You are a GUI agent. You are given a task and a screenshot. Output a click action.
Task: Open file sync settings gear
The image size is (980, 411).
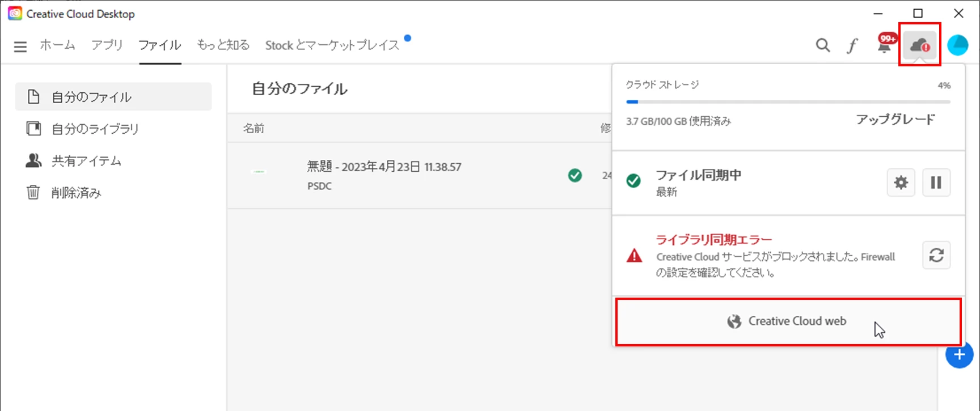[x=901, y=183]
